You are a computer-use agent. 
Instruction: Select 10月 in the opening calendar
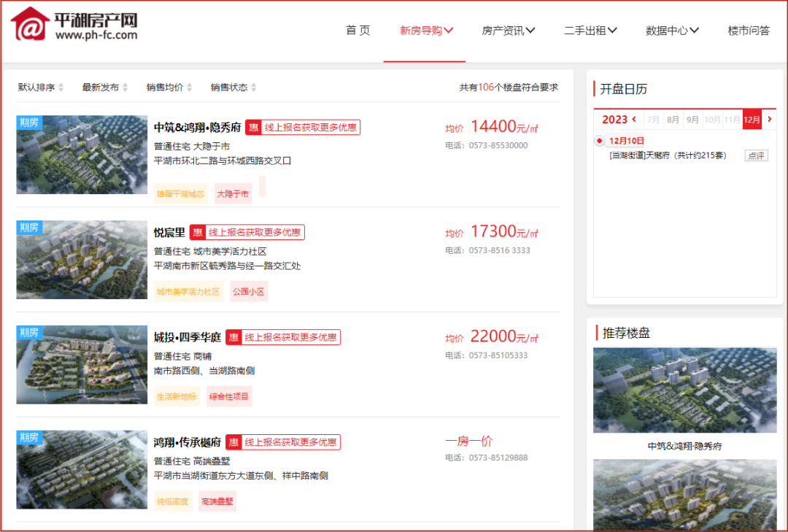712,120
